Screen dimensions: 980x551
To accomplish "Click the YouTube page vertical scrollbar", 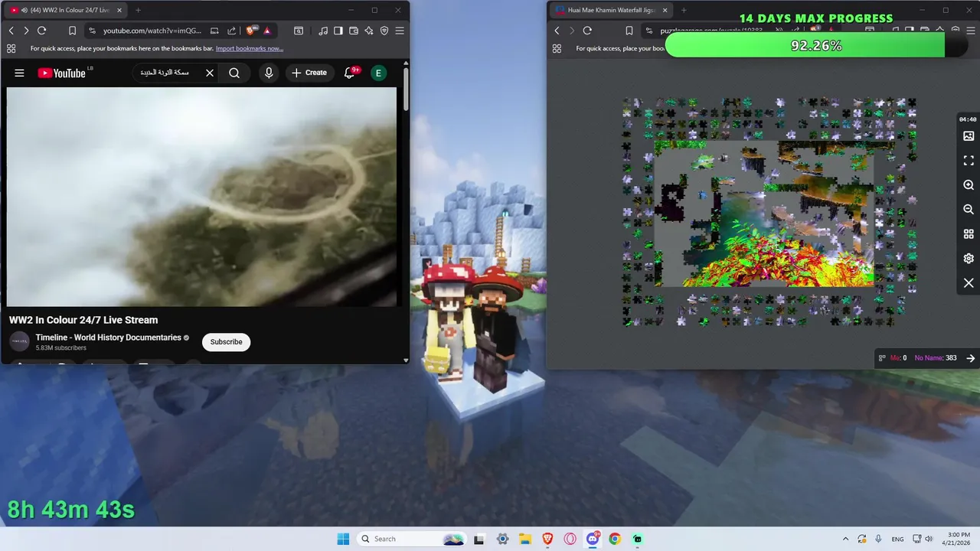I will click(x=405, y=88).
